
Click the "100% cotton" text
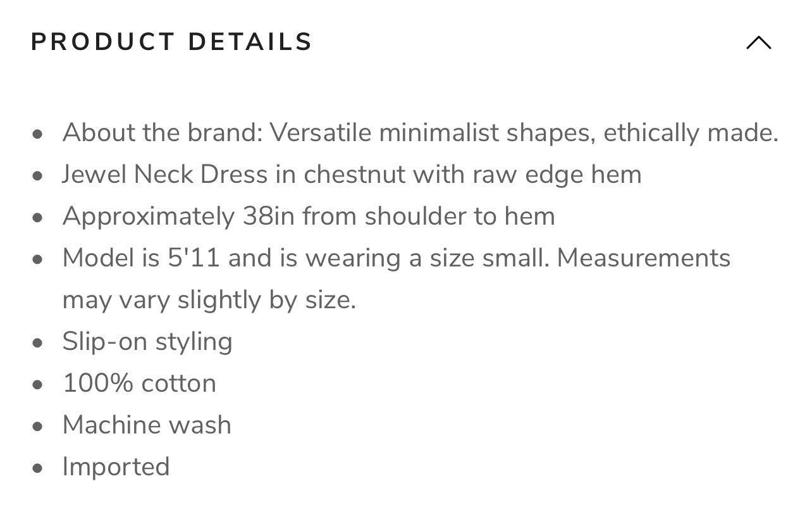tap(139, 384)
